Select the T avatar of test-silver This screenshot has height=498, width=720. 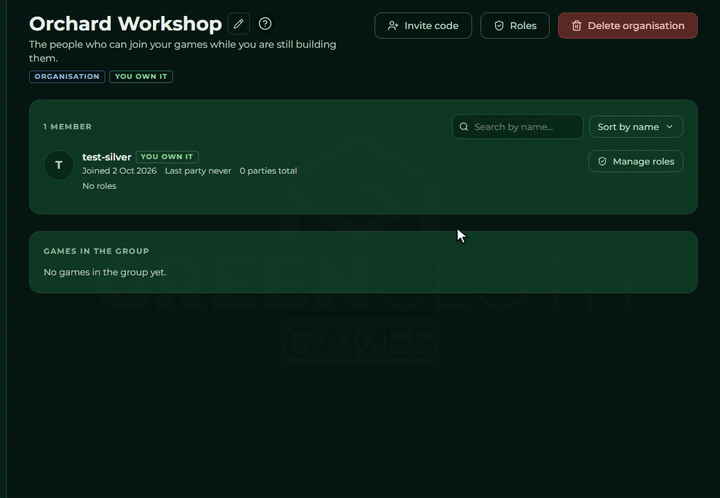tap(59, 165)
